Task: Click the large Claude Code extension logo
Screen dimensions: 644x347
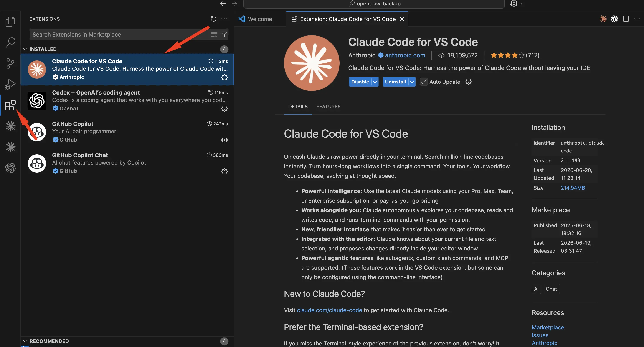Action: point(312,63)
